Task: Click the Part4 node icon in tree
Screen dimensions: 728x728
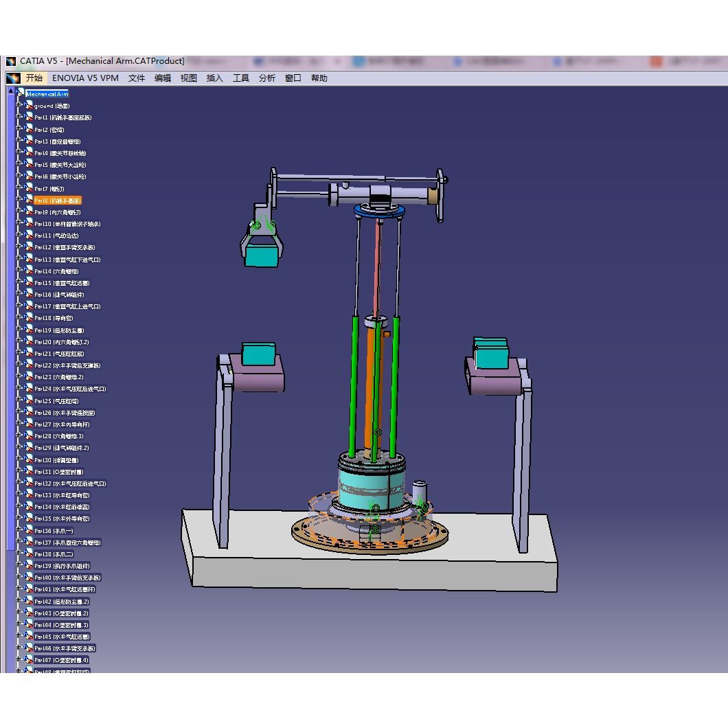Action: (29, 152)
